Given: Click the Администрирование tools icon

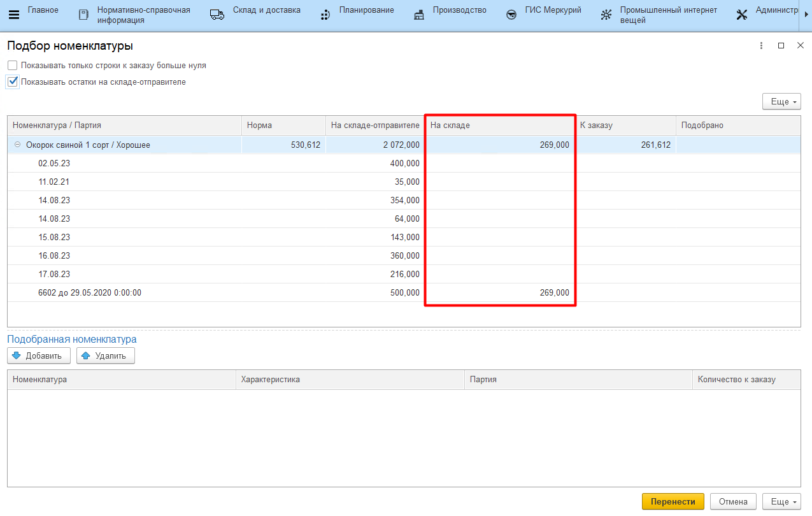Looking at the screenshot, I should pos(742,15).
